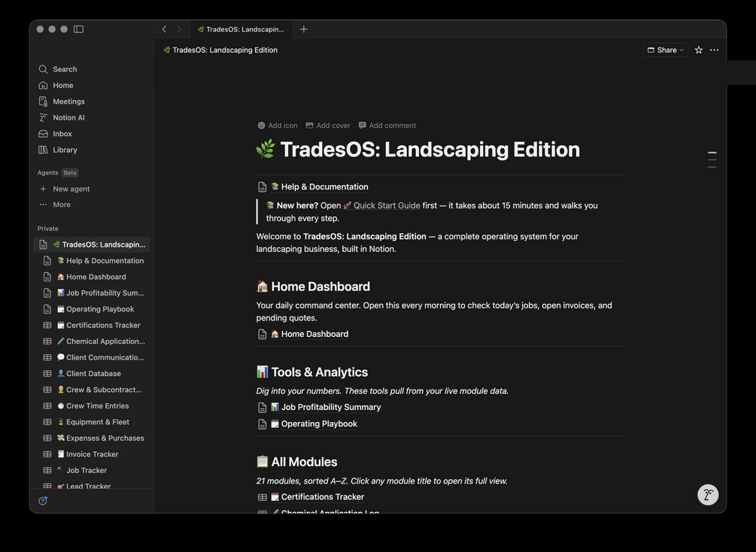The height and width of the screenshot is (552, 756).
Task: Open Crew & Subcontract... in sidebar
Action: pos(92,390)
